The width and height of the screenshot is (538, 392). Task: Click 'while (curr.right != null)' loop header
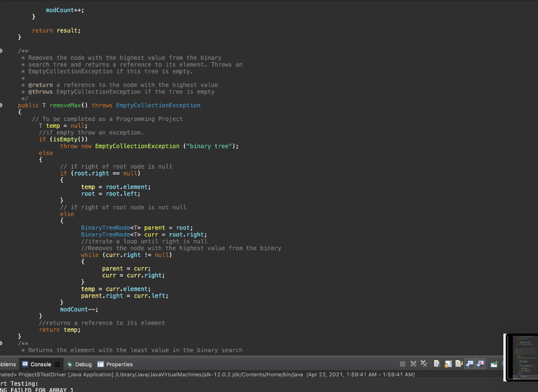pos(126,255)
